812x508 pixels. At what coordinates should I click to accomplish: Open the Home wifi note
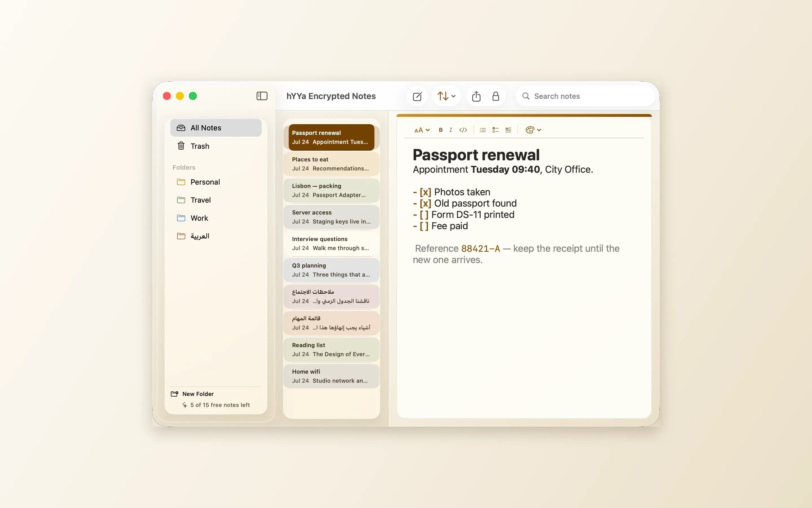pos(331,376)
